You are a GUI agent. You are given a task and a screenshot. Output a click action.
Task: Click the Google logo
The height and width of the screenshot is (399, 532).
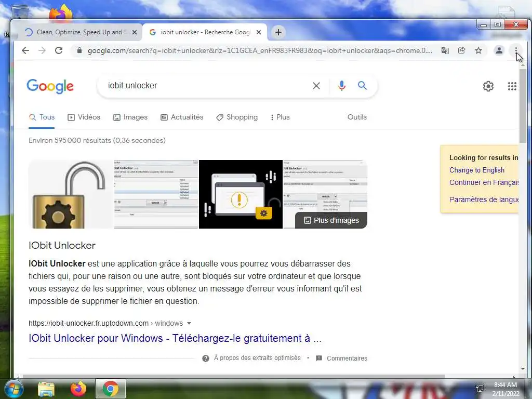pyautogui.click(x=50, y=86)
